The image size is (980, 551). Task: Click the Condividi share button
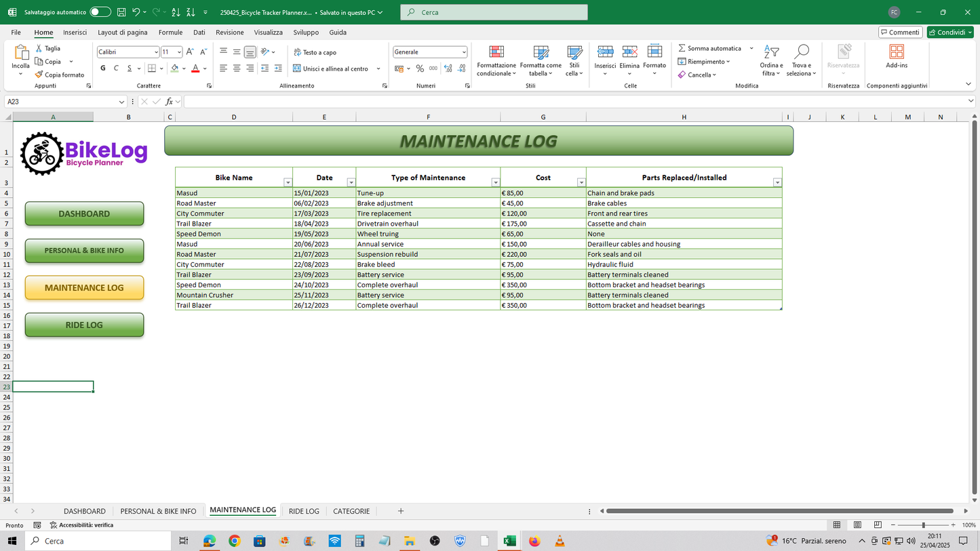949,33
